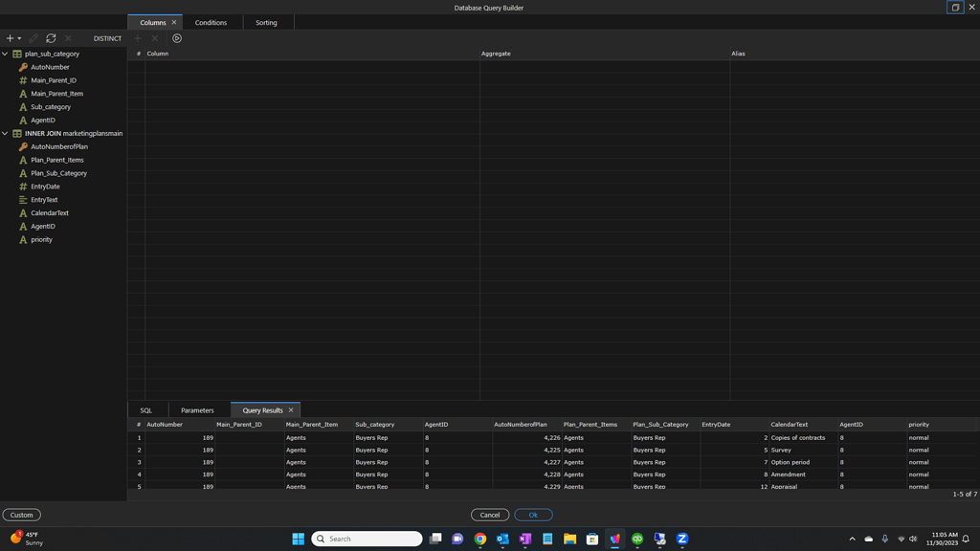This screenshot has height=551, width=980.
Task: Switch to the Conditions tab
Action: coord(211,22)
